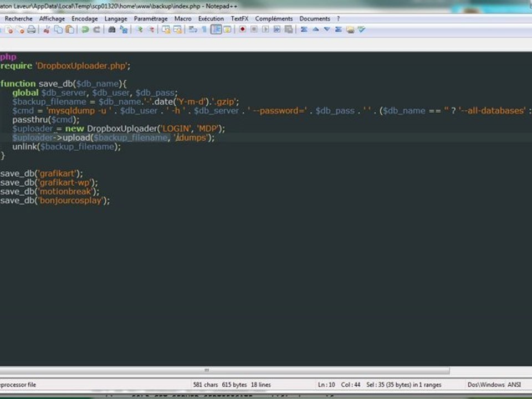Start macro recording with red dot
Screen dimensions: 532x399
[x=242, y=29]
